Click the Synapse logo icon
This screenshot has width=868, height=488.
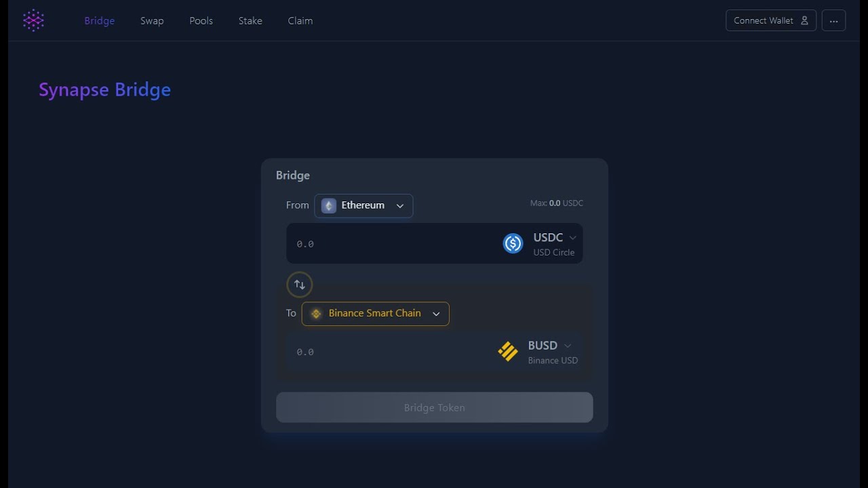point(33,20)
